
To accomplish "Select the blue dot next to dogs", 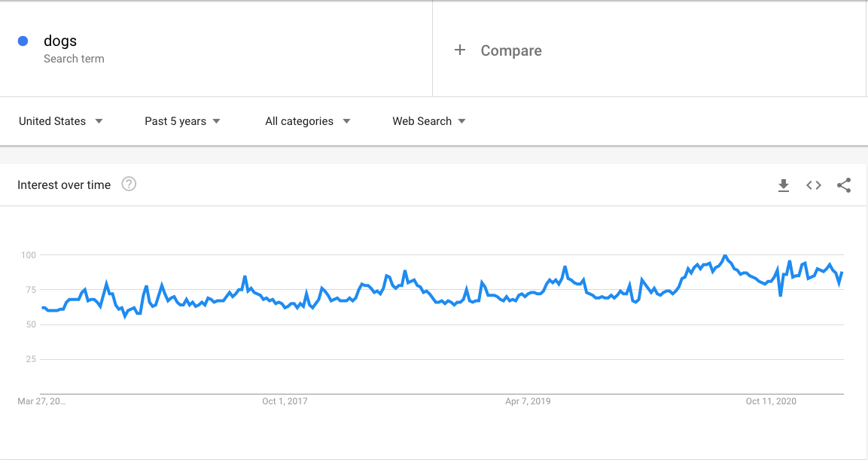I will click(23, 41).
